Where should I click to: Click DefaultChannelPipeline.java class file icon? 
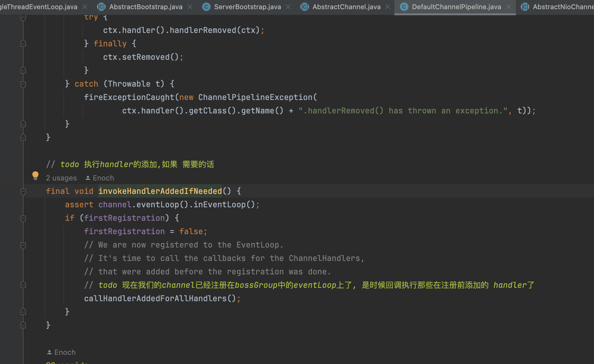[404, 7]
